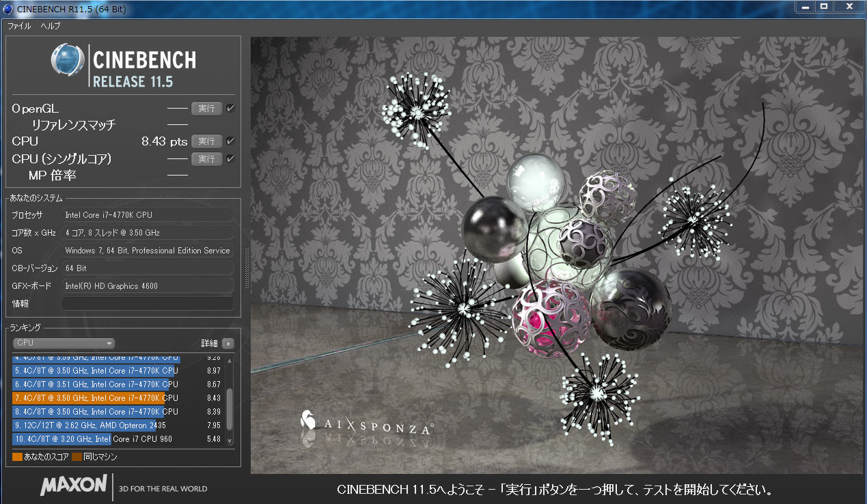Click the 情報 text input field
Image resolution: width=867 pixels, height=504 pixels.
[148, 304]
